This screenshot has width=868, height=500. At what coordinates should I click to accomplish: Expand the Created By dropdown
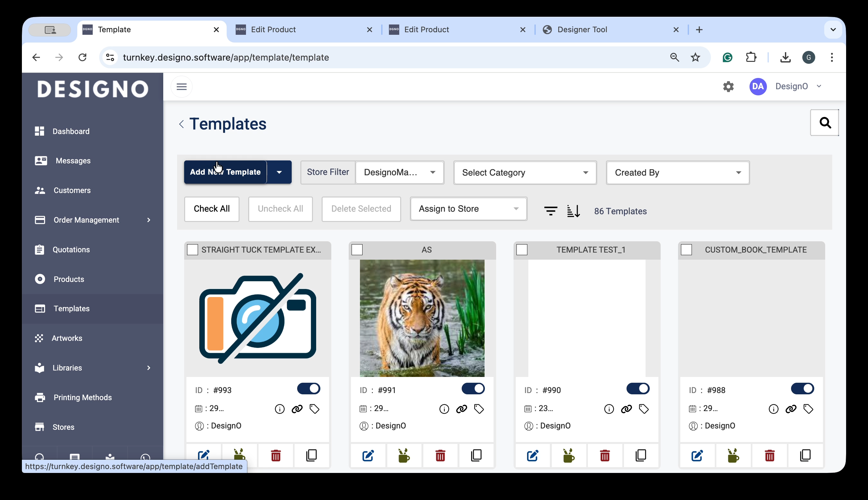(677, 172)
